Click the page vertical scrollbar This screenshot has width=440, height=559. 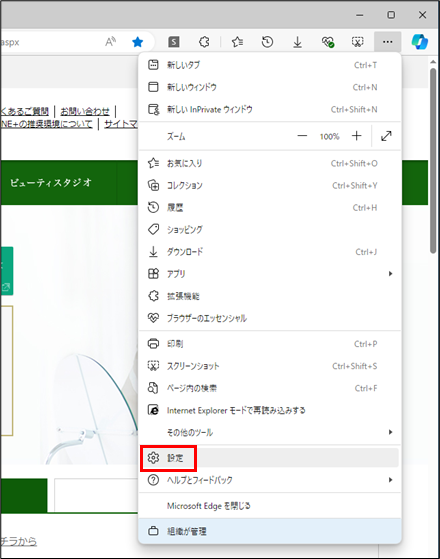pos(433,160)
